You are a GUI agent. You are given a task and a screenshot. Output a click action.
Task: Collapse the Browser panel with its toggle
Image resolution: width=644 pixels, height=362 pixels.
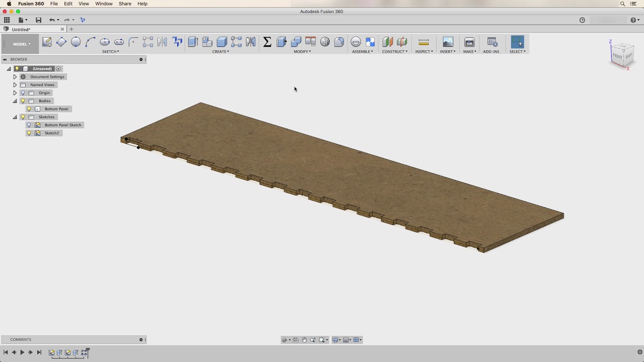5,59
